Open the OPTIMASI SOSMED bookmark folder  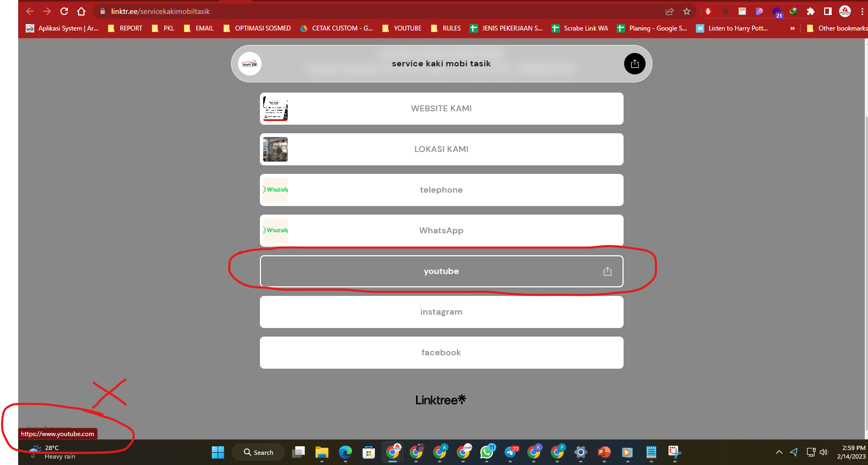(x=257, y=28)
